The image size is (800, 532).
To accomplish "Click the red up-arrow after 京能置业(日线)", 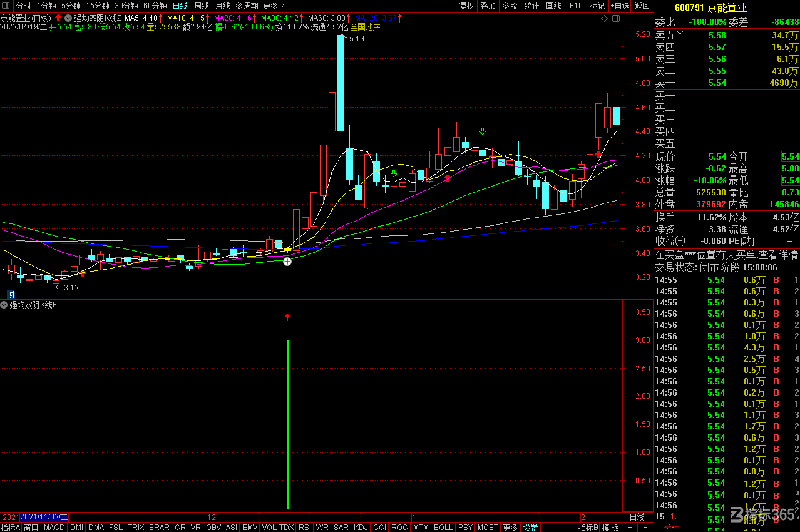I will pyautogui.click(x=58, y=18).
